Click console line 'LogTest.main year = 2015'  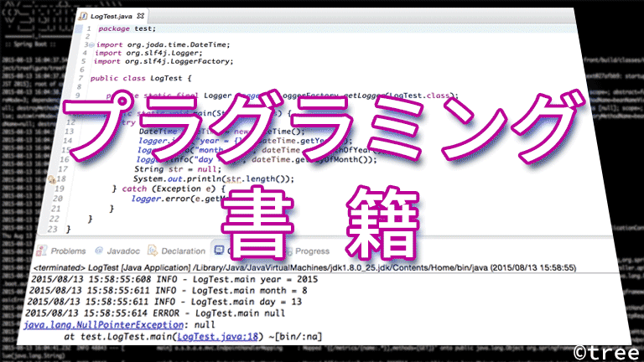click(x=174, y=280)
